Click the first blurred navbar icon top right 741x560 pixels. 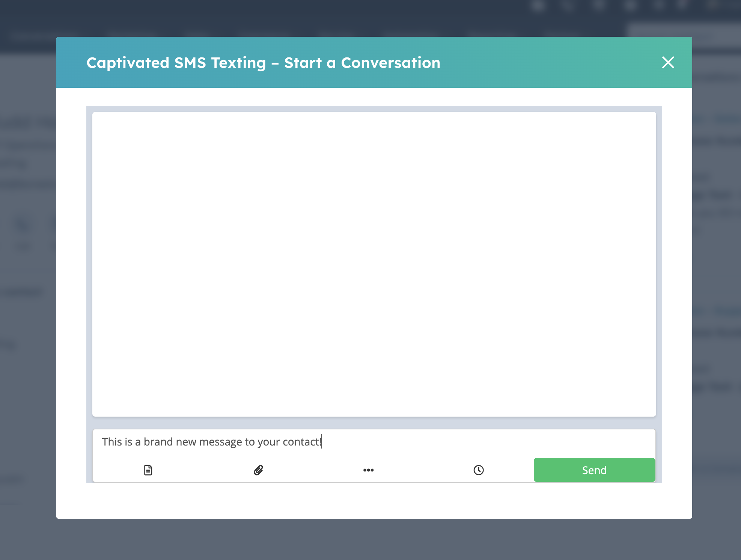coord(539,6)
